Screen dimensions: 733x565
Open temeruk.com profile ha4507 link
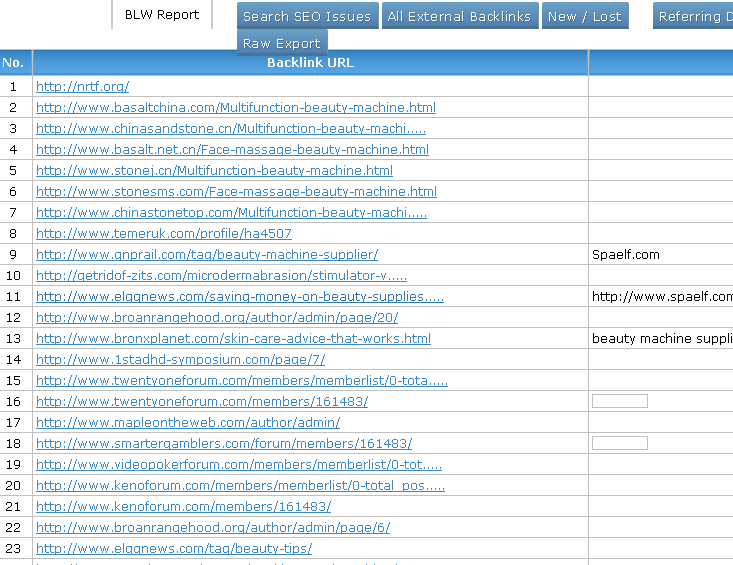[164, 234]
